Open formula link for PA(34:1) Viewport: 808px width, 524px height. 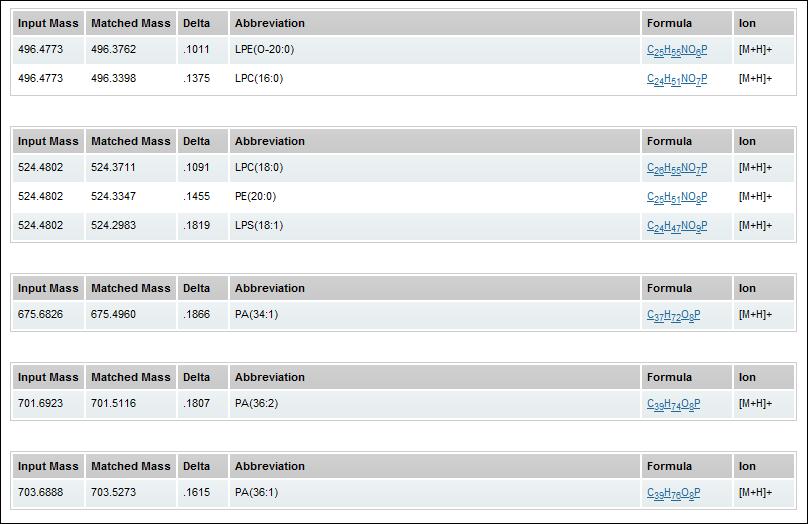pos(673,316)
